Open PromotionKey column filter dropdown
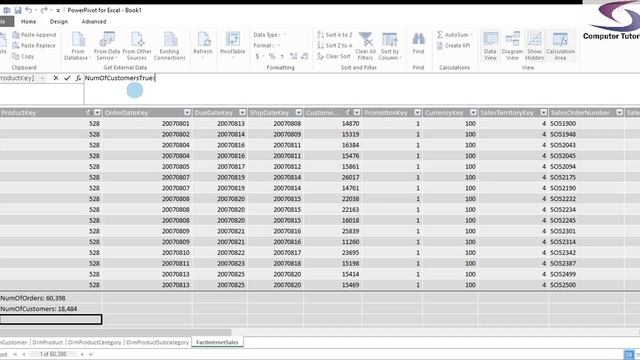Viewport: 640px width, 360px height. (417, 112)
